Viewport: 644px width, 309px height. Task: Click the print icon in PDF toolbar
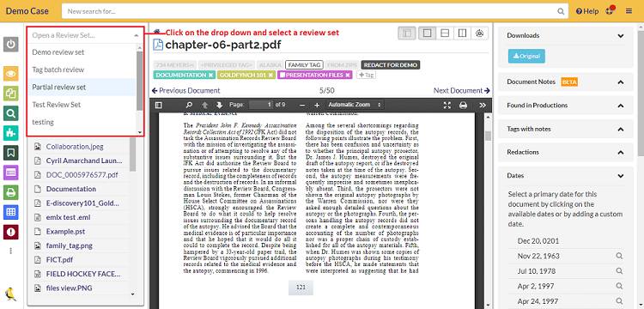(x=464, y=105)
